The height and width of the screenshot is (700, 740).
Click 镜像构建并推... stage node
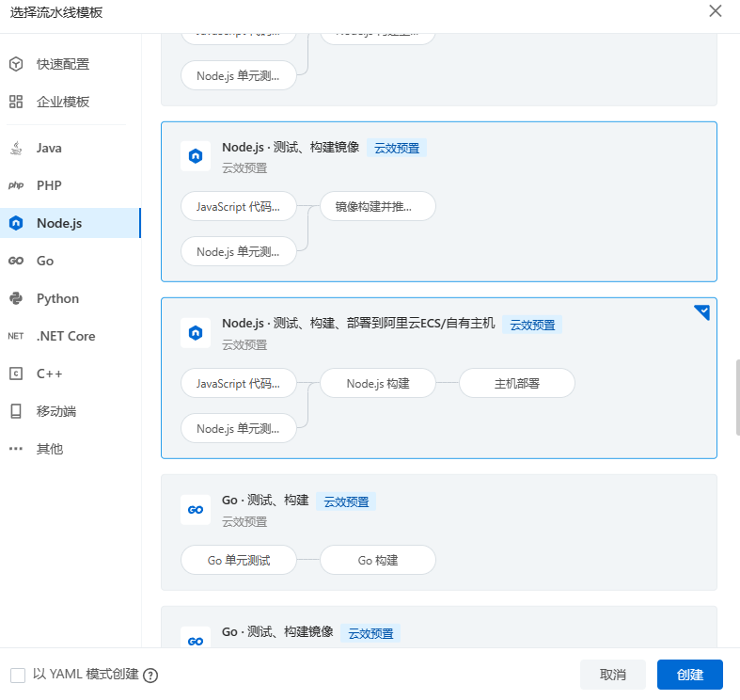(378, 206)
